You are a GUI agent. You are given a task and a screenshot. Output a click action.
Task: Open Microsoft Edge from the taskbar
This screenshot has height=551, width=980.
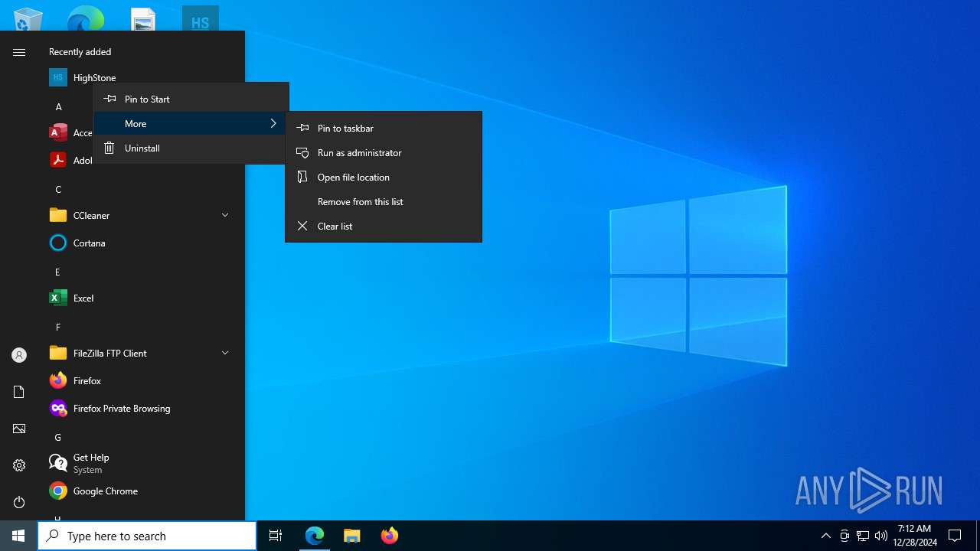[315, 536]
